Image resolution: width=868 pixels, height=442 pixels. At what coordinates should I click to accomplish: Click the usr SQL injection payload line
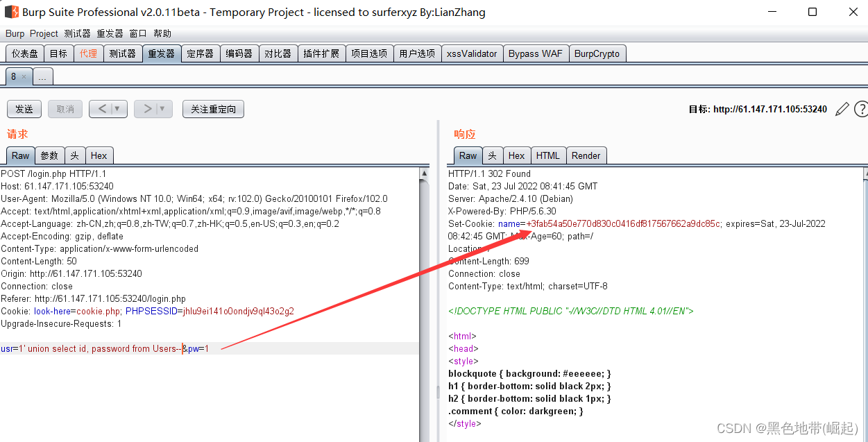[105, 348]
